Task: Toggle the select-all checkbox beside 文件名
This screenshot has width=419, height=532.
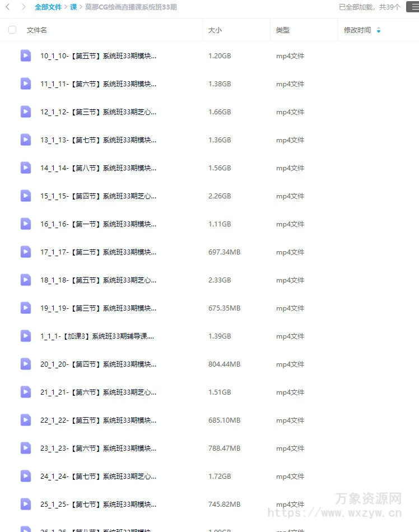Action: (12, 30)
